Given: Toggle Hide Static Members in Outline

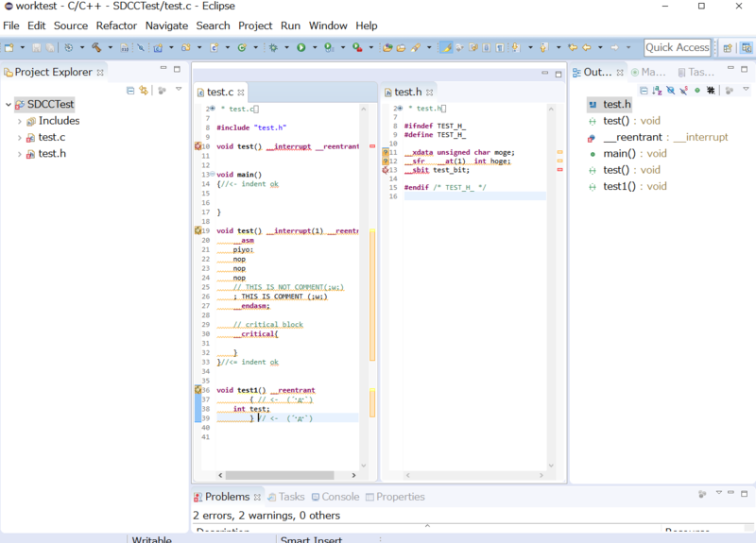Looking at the screenshot, I should (x=683, y=90).
